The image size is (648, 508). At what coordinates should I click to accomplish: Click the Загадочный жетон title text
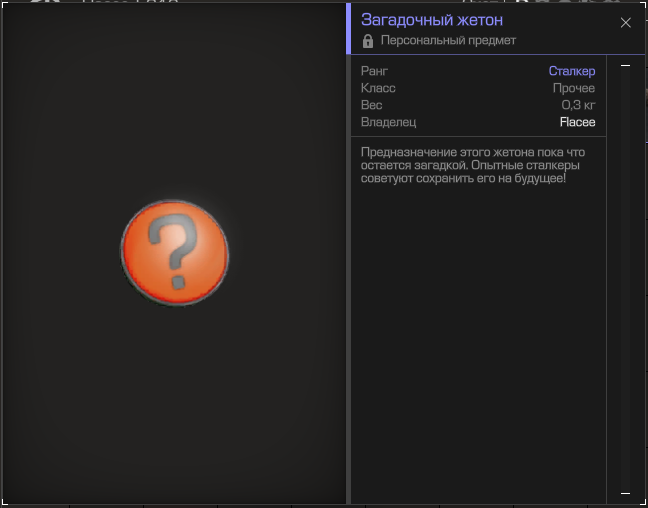(431, 20)
